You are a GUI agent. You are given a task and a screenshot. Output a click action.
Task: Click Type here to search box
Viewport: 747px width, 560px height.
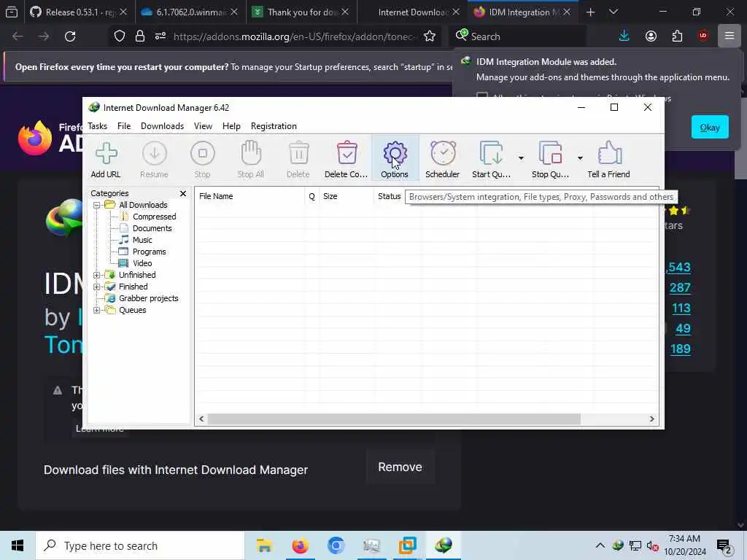140,545
